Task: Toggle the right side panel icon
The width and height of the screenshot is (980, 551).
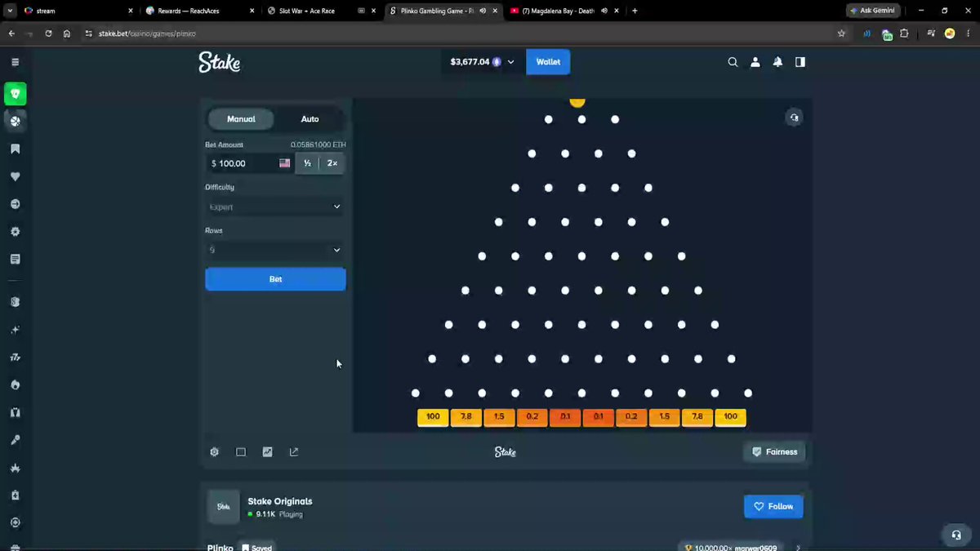Action: [800, 62]
